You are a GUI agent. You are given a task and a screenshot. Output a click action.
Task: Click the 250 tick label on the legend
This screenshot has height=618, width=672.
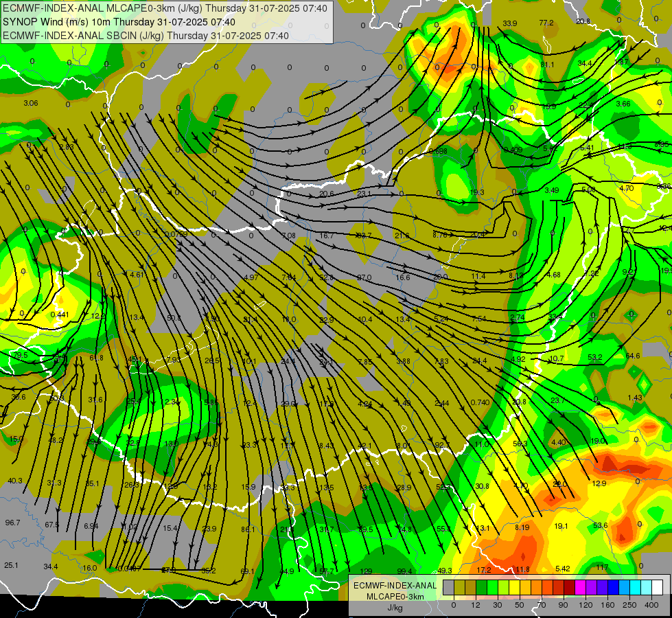tap(629, 605)
